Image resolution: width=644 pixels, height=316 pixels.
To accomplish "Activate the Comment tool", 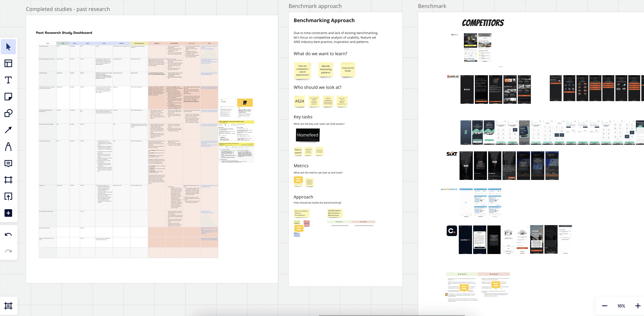I will [x=8, y=163].
